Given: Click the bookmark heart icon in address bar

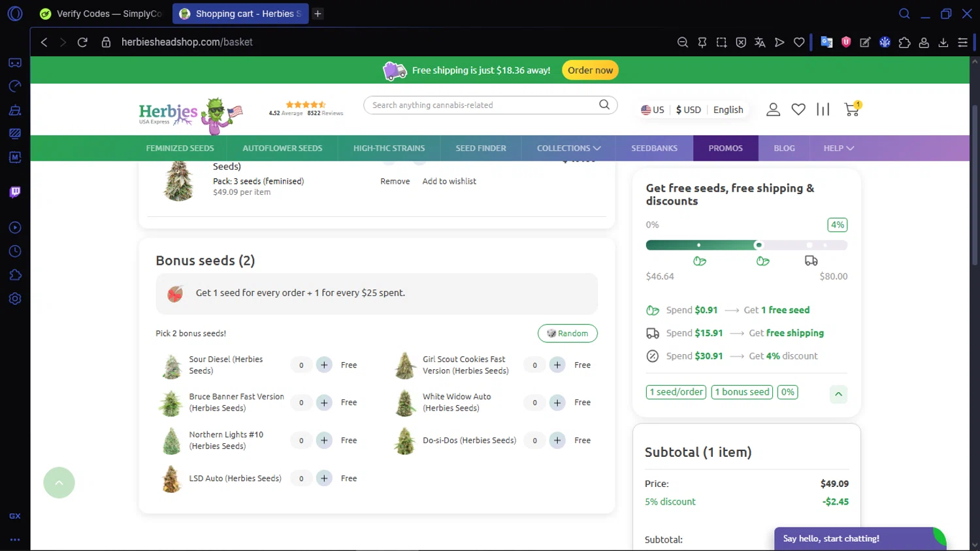Looking at the screenshot, I should pyautogui.click(x=799, y=42).
